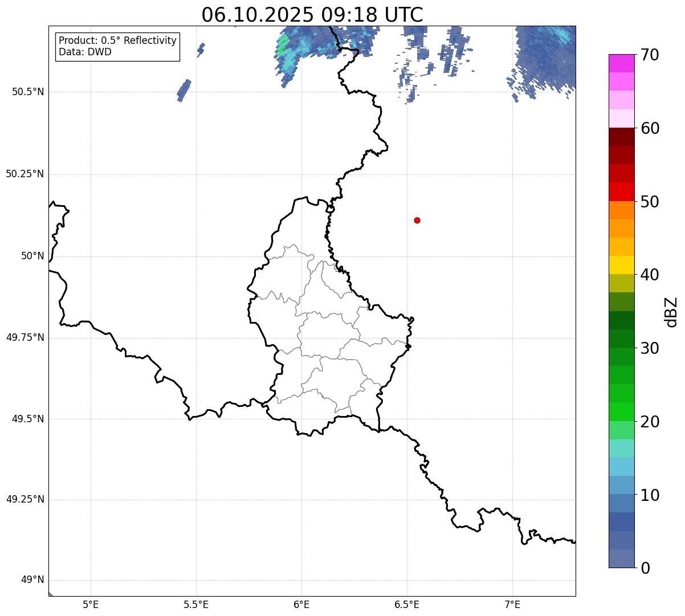Click the dBZ colorbar axis label
The height and width of the screenshot is (616, 685).
[x=671, y=312]
